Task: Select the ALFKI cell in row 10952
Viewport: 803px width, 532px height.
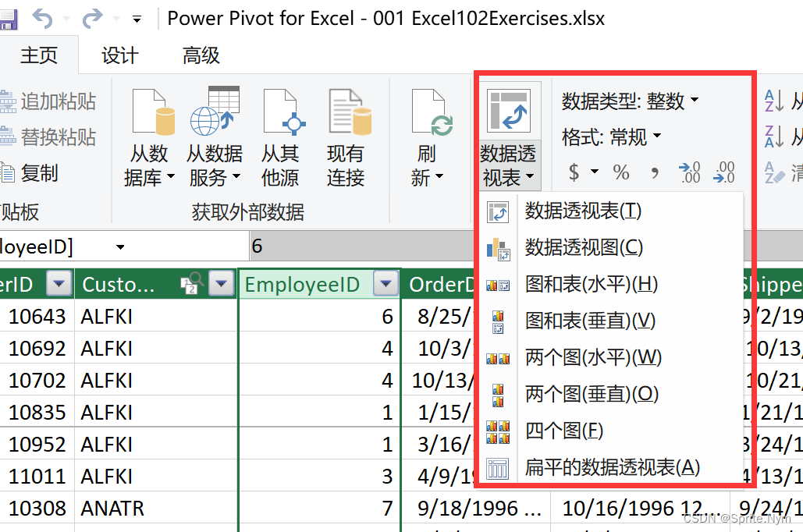Action: pyautogui.click(x=157, y=444)
